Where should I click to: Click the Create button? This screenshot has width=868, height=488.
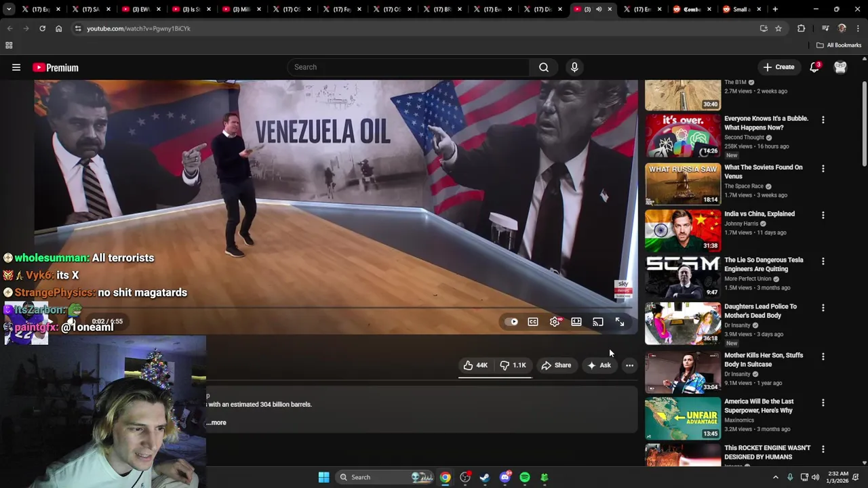(x=778, y=67)
